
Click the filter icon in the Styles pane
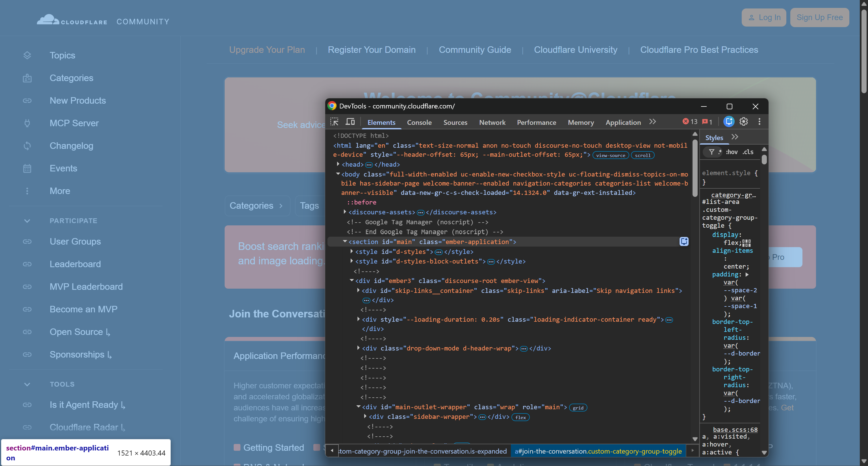click(x=711, y=152)
